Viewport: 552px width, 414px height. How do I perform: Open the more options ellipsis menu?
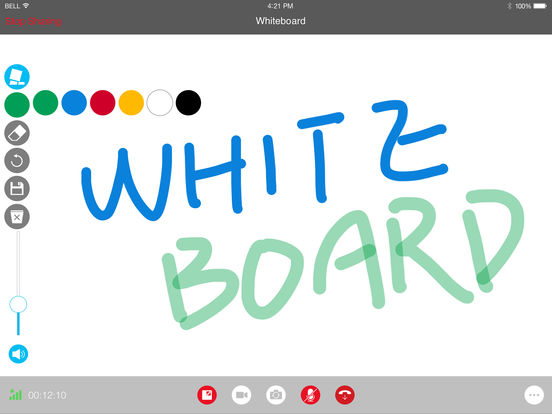pos(534,395)
